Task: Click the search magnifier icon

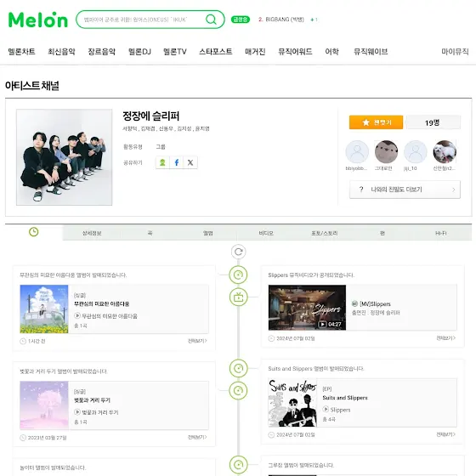Action: (211, 20)
